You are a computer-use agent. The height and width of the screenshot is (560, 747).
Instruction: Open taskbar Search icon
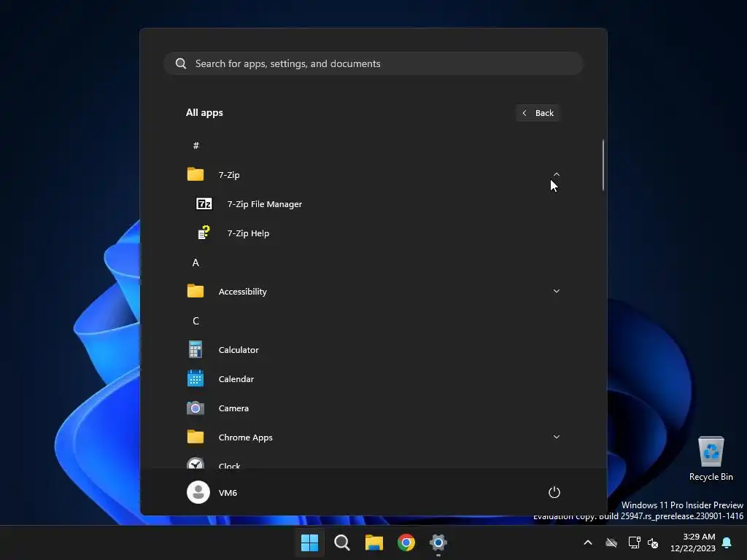pyautogui.click(x=342, y=542)
